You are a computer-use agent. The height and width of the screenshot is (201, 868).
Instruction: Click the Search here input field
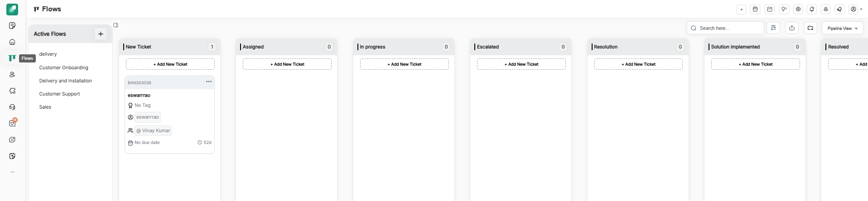coord(729,28)
